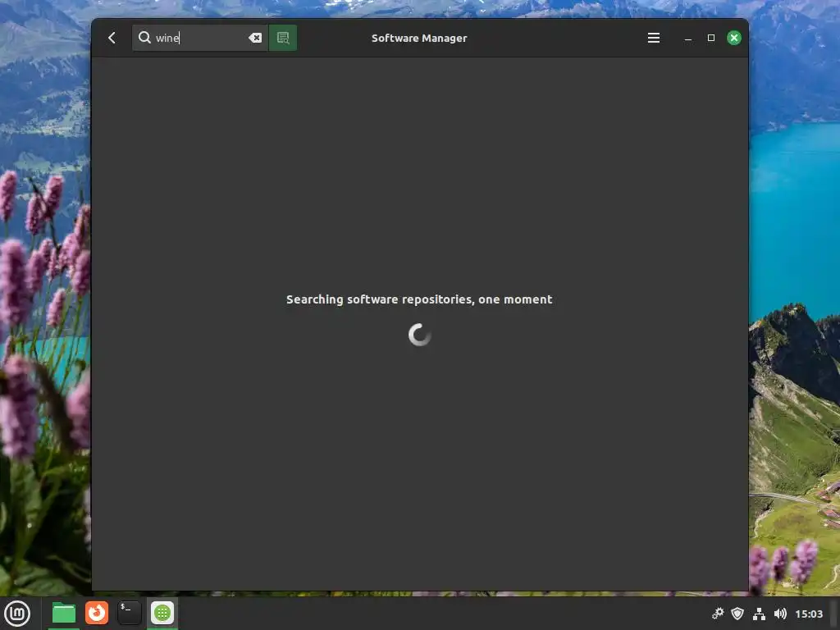Click the Software Manager window title
This screenshot has width=840, height=630.
pos(419,38)
